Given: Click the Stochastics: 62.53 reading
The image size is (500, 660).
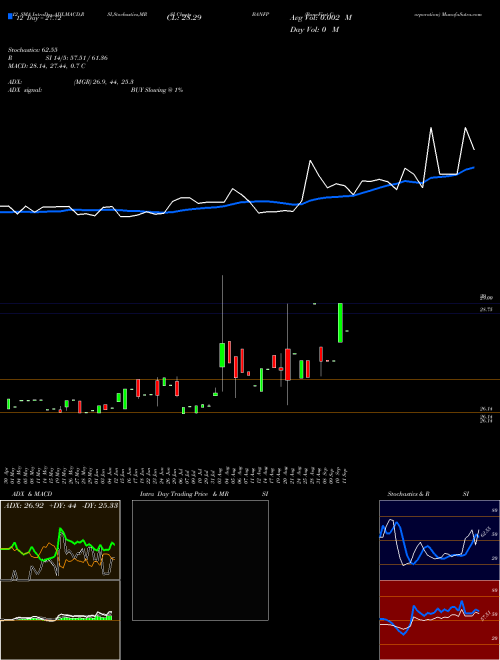Looking at the screenshot, I should pos(32,50).
